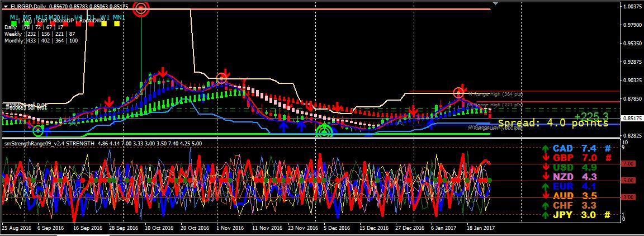Click the Weekly row label in range table
Screen dimensions: 644x236
[x=13, y=34]
